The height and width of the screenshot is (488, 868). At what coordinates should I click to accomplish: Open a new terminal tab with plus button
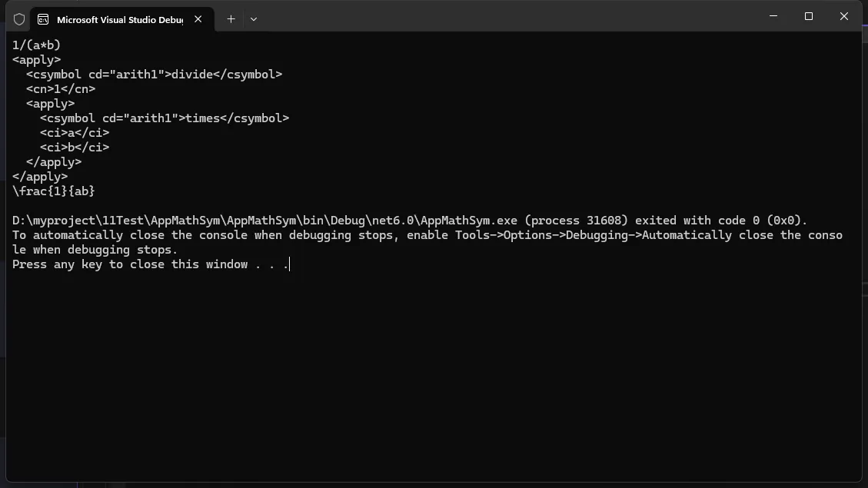(x=231, y=19)
